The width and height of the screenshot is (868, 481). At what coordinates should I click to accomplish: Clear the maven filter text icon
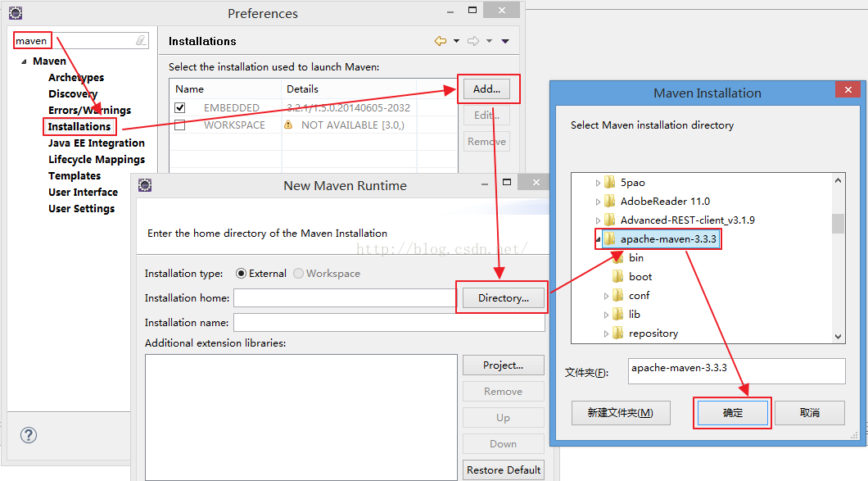[x=141, y=40]
